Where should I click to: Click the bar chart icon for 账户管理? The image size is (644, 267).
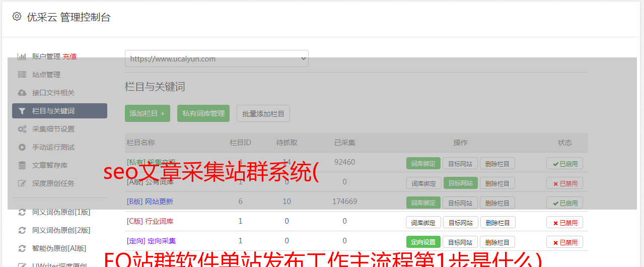click(22, 56)
